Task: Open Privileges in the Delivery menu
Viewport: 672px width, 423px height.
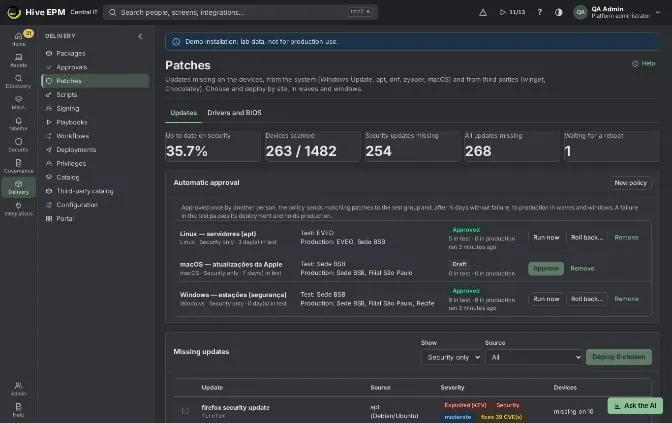Action: (x=95, y=163)
